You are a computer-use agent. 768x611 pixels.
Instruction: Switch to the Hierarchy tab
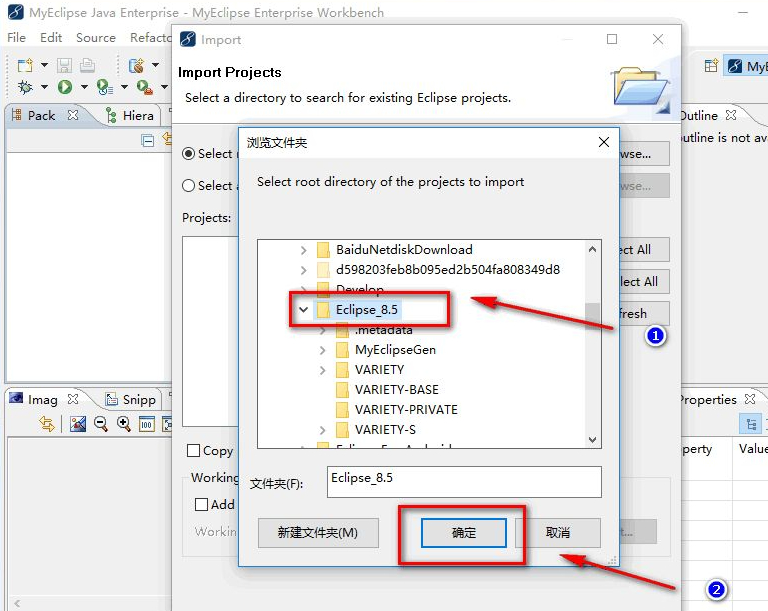128,116
